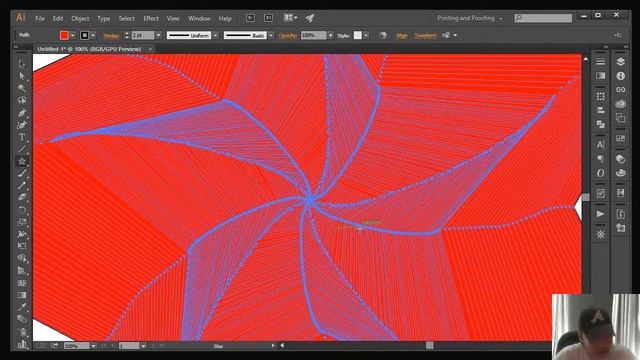Select the Scale tool
Image resolution: width=640 pixels, height=360 pixels.
tap(22, 222)
